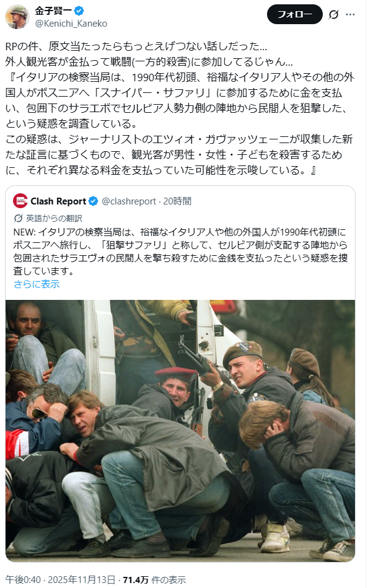Click Clash Report's verified badge
368x588 pixels.
[94, 201]
